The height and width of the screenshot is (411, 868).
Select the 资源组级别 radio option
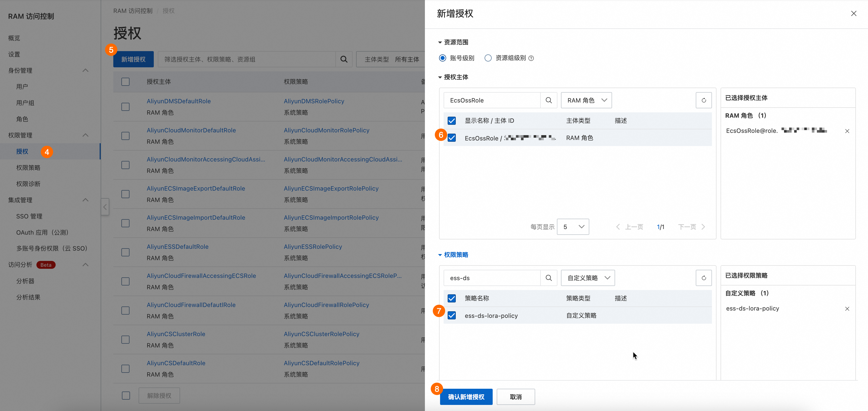(488, 58)
